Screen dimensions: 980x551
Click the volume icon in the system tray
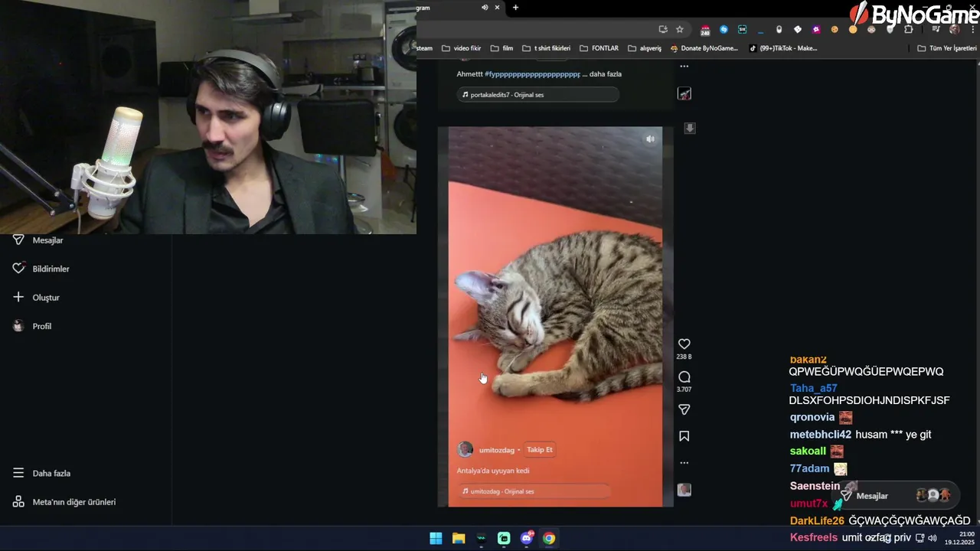[x=932, y=538]
